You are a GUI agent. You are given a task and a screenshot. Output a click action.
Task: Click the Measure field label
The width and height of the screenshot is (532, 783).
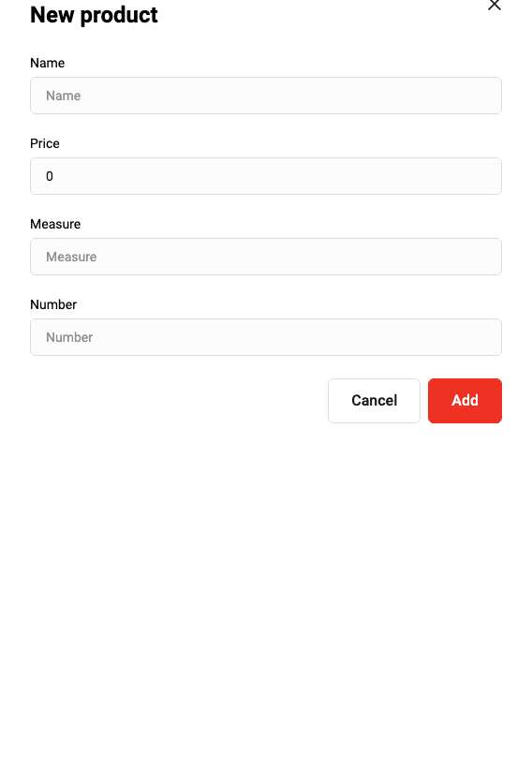point(55,224)
